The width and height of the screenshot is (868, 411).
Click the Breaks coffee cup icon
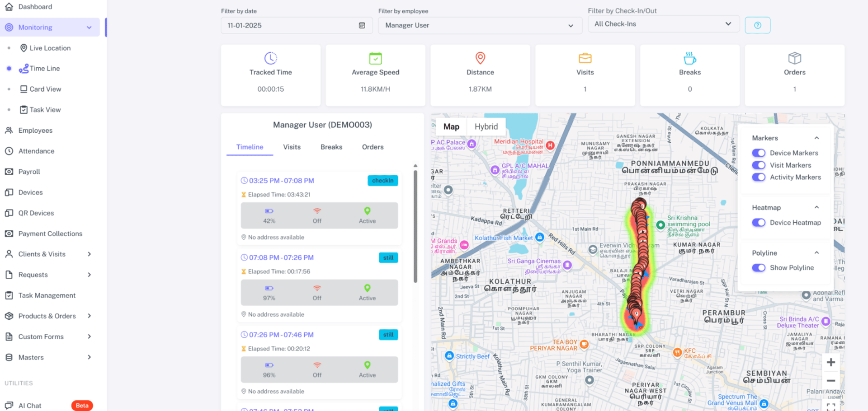[690, 58]
